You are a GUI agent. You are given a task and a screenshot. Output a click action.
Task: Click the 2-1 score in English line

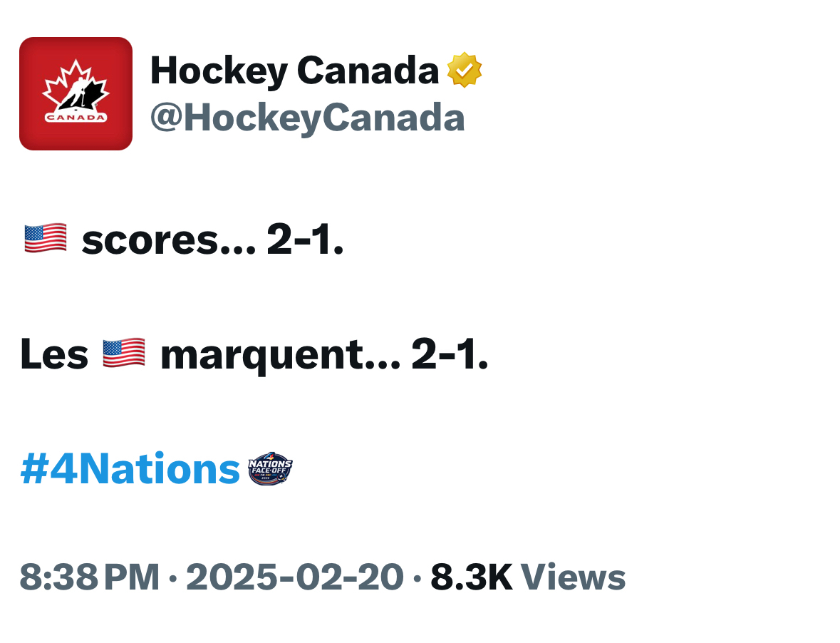pos(305,241)
